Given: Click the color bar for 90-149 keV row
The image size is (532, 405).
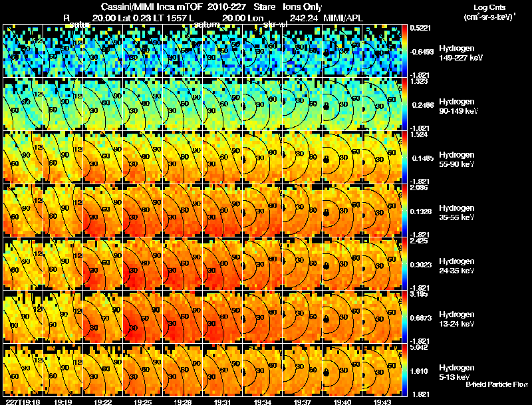Looking at the screenshot, I should 404,104.
